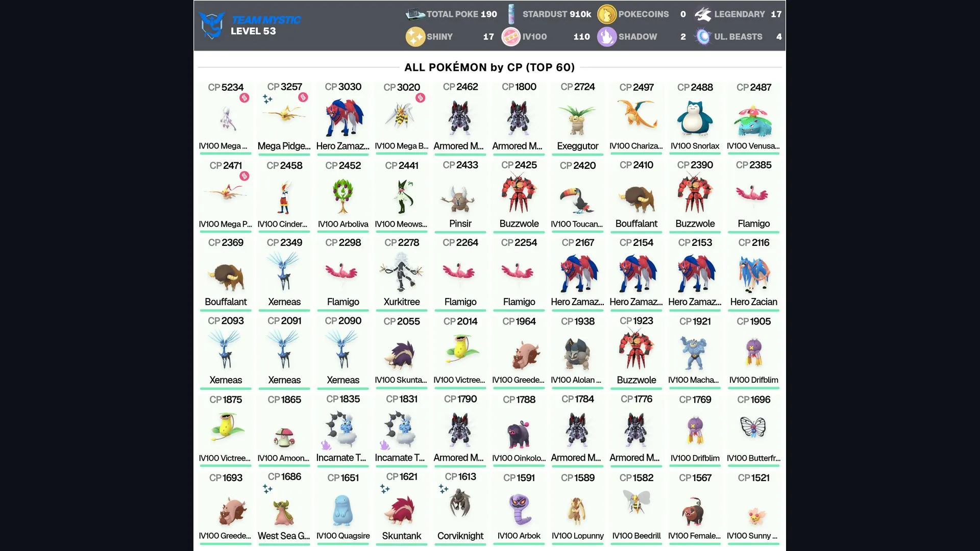Click the Ultra Beasts wormhole icon
Viewport: 980px width, 551px height.
[703, 37]
